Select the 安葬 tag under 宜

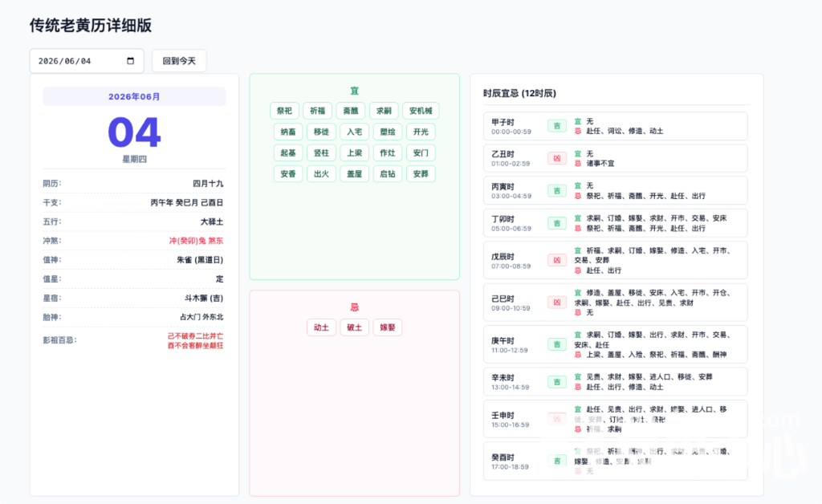point(421,173)
